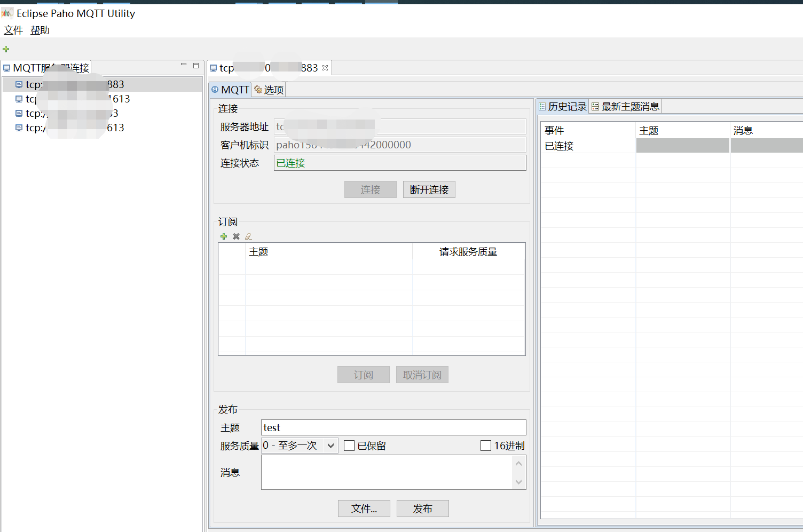Click the 取消订阅 unsubscribe button

(422, 375)
